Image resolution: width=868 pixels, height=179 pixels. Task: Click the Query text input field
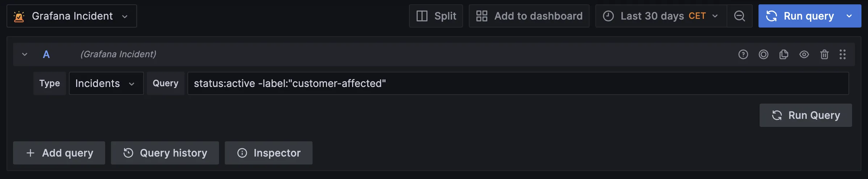(x=518, y=83)
